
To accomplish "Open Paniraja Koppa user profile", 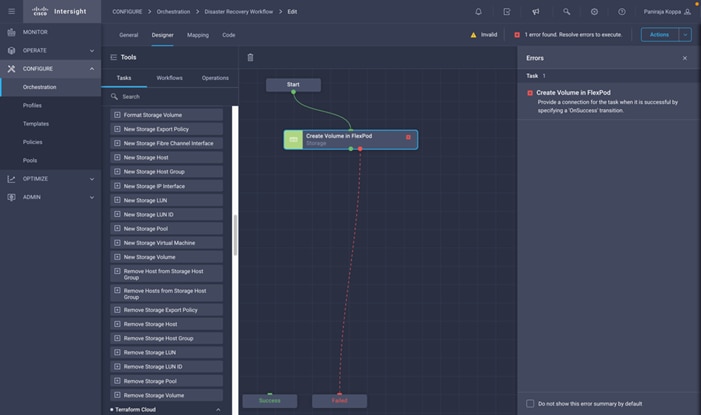I will click(667, 12).
